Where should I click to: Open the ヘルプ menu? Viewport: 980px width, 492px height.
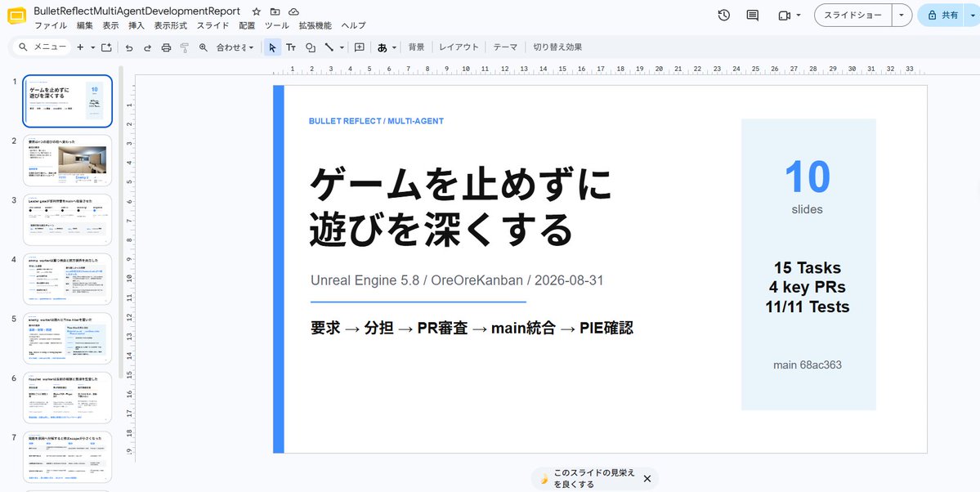[x=354, y=25]
